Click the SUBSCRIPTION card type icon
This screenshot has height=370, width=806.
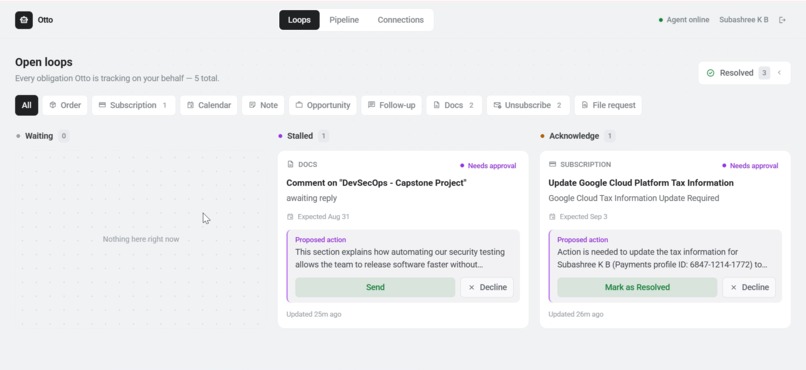click(553, 164)
